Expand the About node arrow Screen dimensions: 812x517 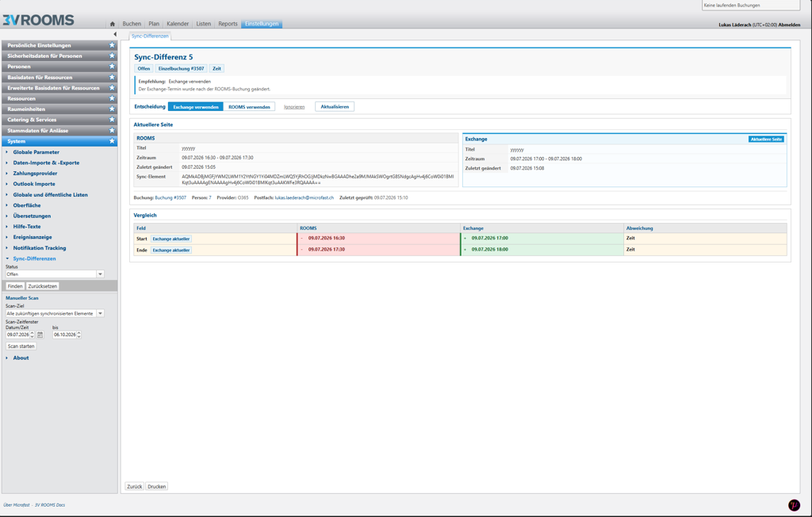point(6,358)
